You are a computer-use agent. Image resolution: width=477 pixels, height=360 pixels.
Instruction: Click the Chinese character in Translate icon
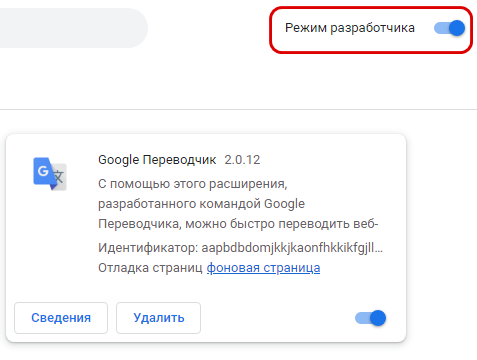(59, 176)
